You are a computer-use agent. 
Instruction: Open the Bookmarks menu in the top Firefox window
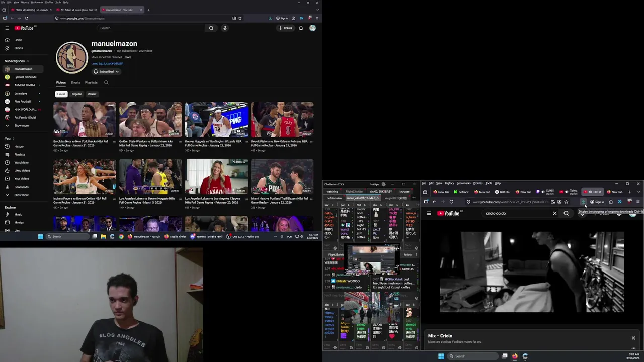[37, 2]
